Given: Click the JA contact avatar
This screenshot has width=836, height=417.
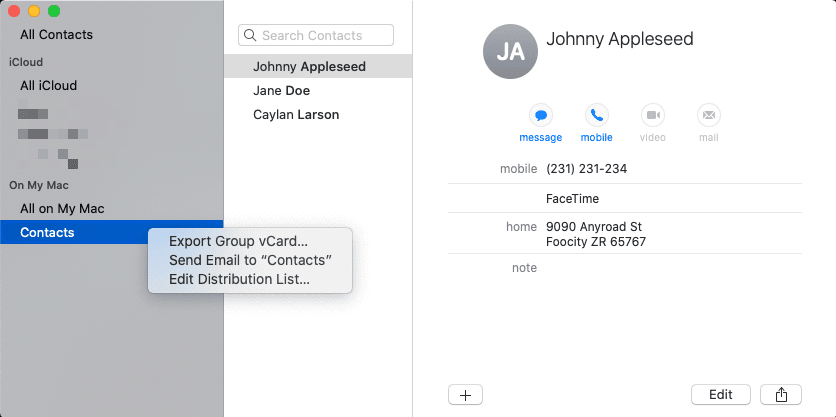Looking at the screenshot, I should (x=510, y=52).
